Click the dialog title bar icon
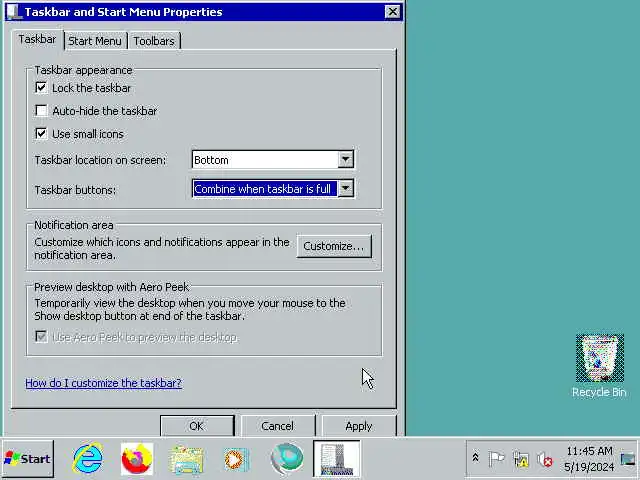Viewport: 640px width, 480px height. [x=14, y=11]
